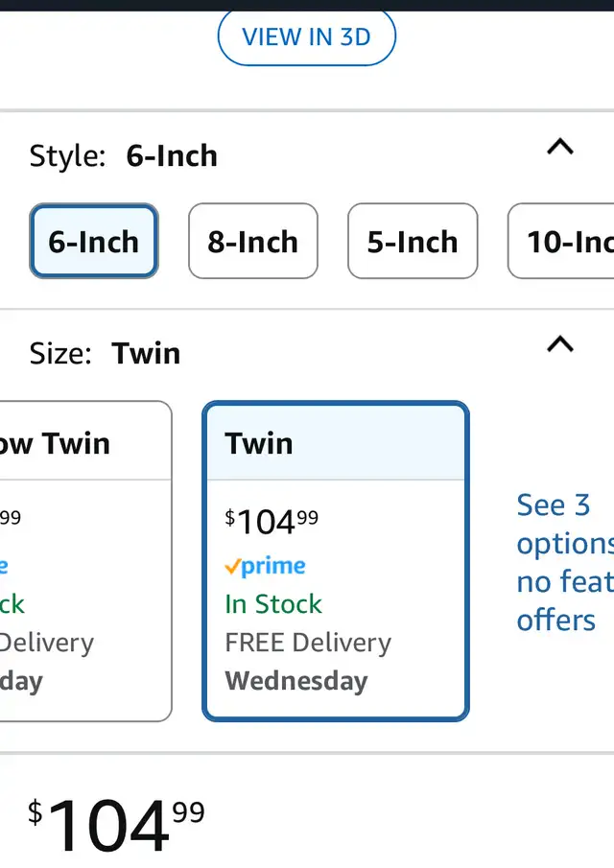Image resolution: width=614 pixels, height=868 pixels.
Task: Open the VIEW IN 3D viewer
Action: [306, 37]
